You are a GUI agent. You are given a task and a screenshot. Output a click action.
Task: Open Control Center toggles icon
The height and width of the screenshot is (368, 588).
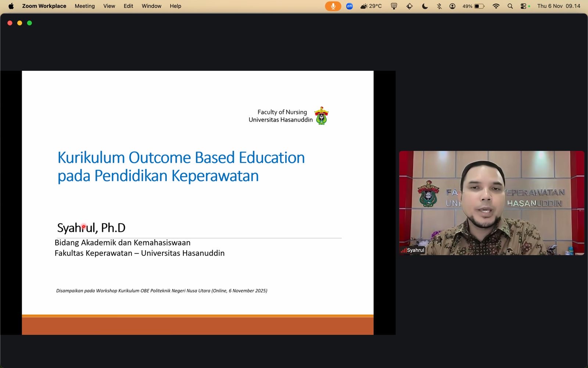click(524, 6)
